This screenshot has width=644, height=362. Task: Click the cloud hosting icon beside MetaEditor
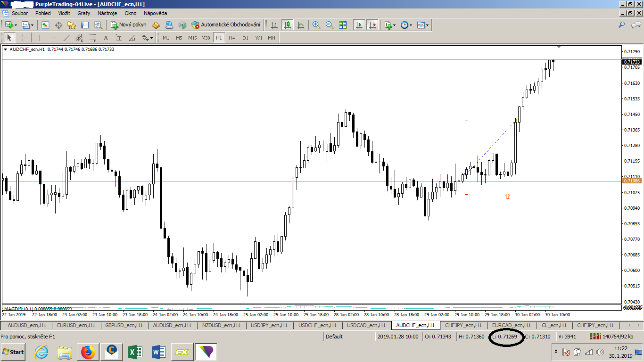click(x=169, y=25)
